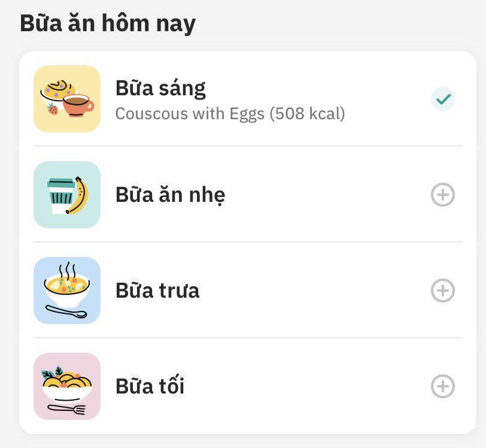
Task: Tap the breakfast croissant and coffee icon
Action: (x=67, y=99)
